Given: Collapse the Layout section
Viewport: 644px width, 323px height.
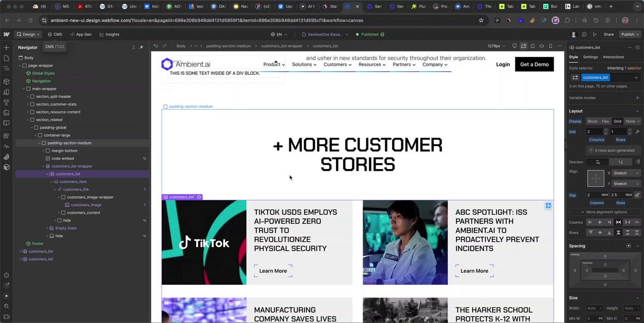Looking at the screenshot, I should coord(637,111).
